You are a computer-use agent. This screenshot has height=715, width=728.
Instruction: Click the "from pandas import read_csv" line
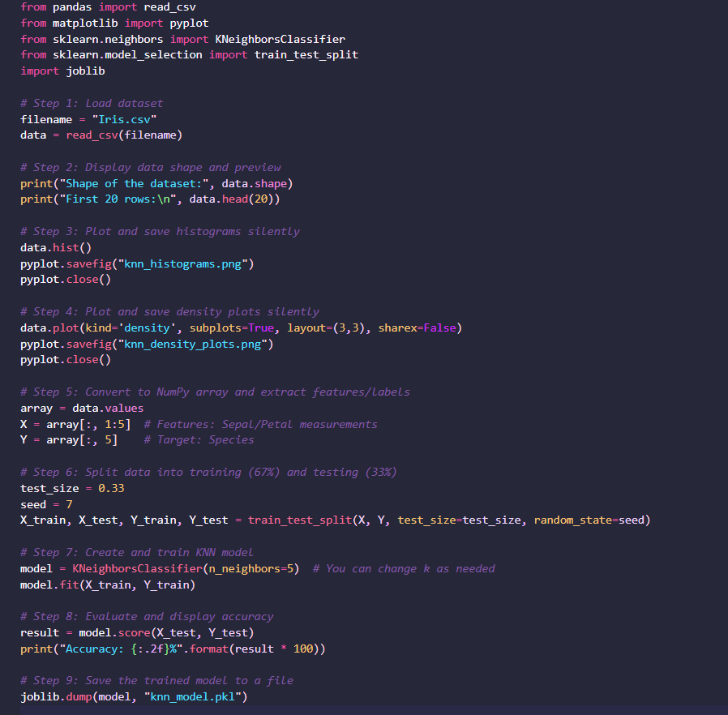108,7
